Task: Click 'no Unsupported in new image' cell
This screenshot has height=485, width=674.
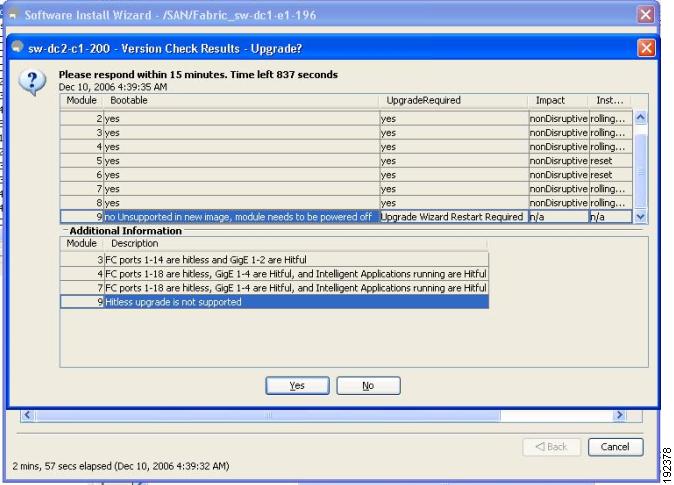Action: point(242,216)
